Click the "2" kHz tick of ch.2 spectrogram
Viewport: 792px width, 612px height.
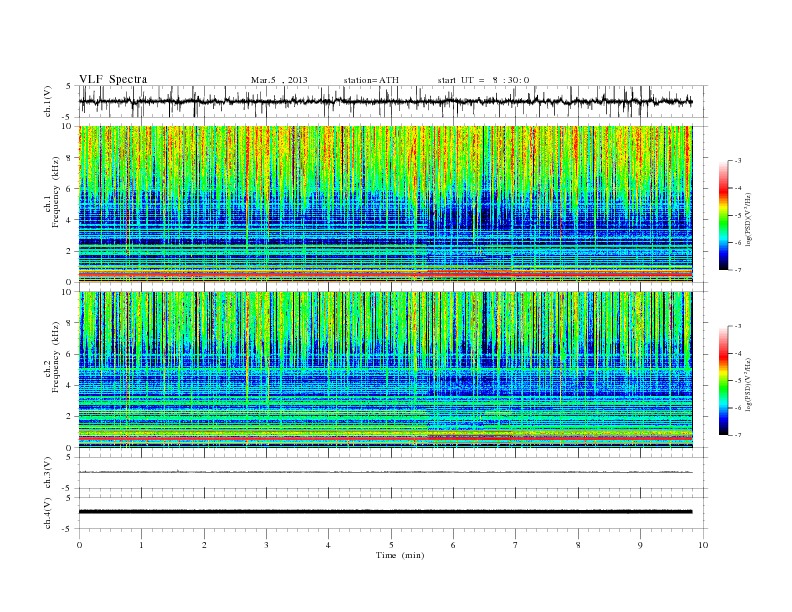[x=70, y=417]
